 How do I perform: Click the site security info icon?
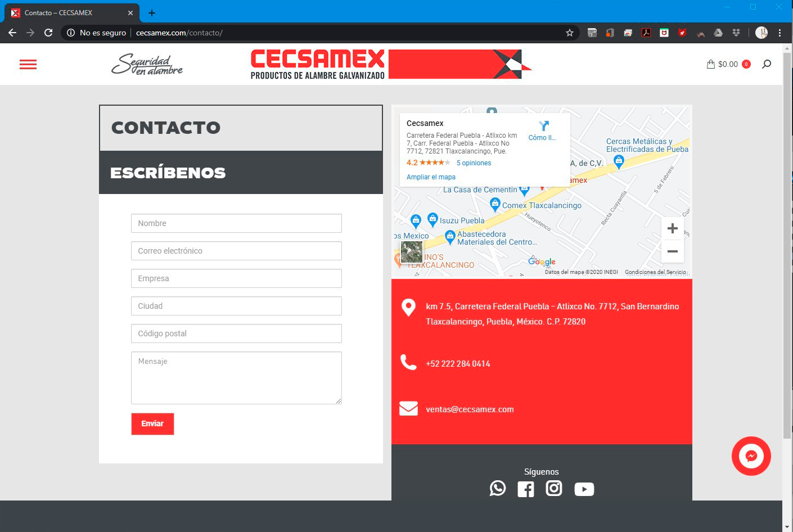coord(71,33)
